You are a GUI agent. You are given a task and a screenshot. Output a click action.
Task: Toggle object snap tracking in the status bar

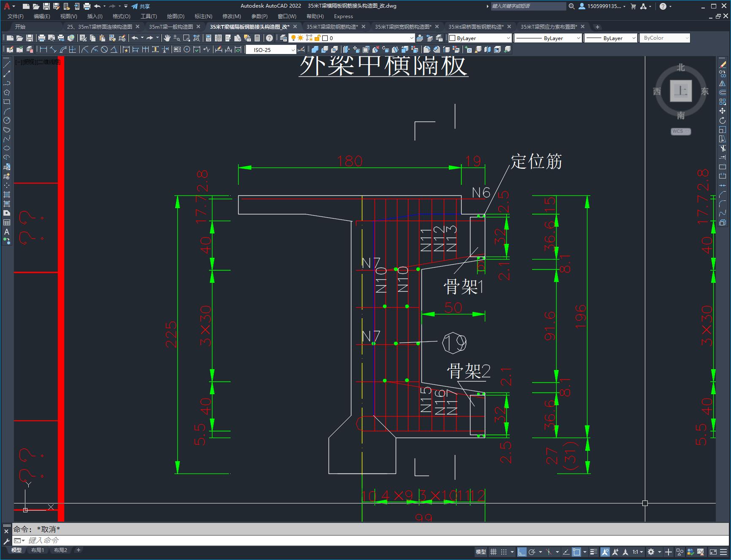pyautogui.click(x=566, y=552)
